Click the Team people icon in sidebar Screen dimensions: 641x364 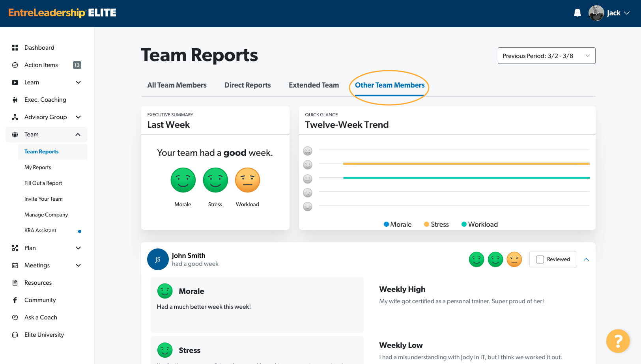point(15,134)
